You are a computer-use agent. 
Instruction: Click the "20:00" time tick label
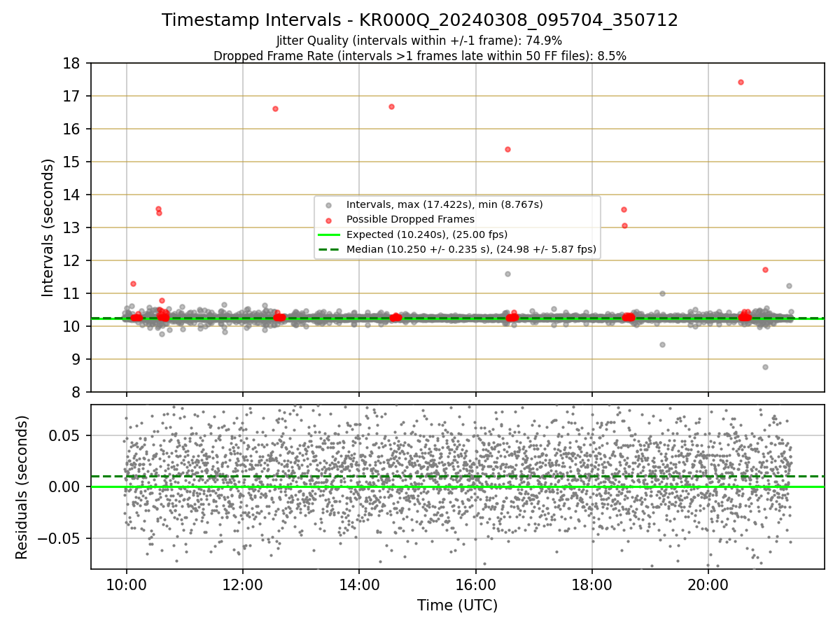pos(708,584)
